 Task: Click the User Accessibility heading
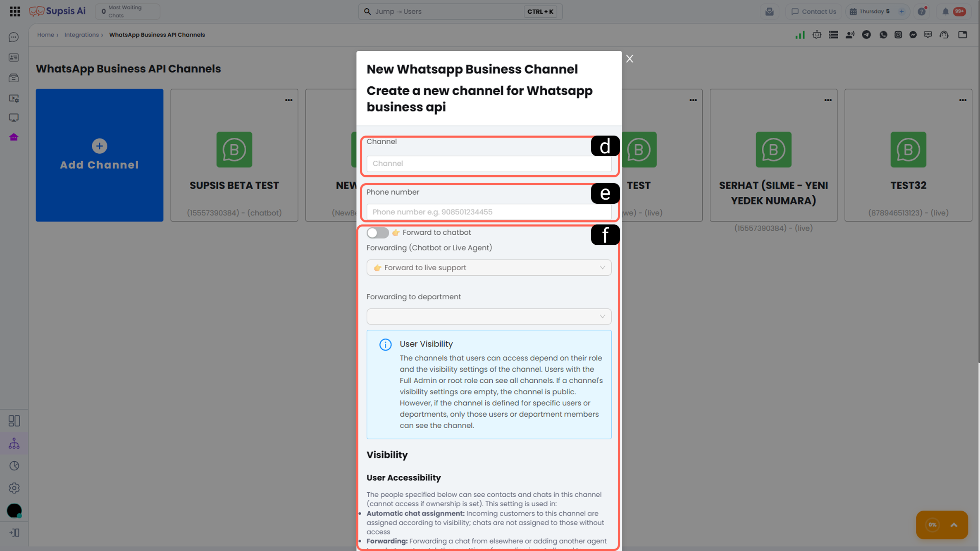[403, 478]
